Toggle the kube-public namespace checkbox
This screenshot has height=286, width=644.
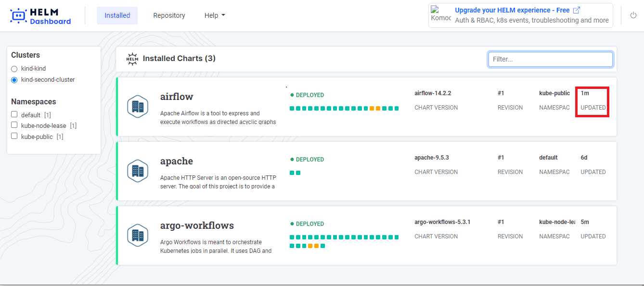tap(14, 137)
